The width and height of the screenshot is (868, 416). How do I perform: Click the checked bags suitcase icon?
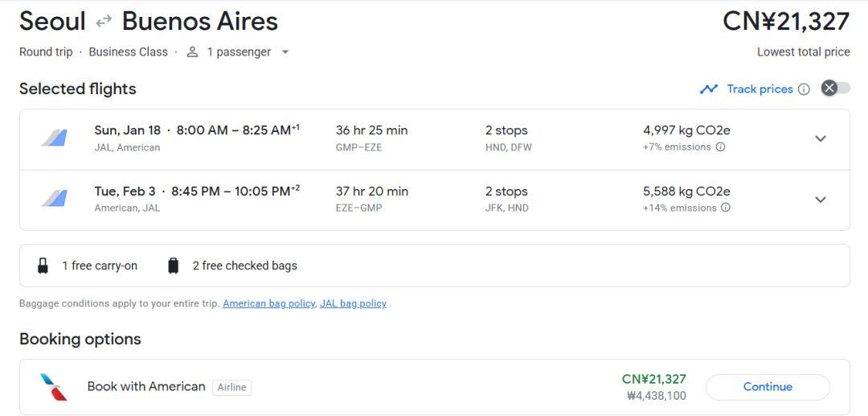pos(173,266)
